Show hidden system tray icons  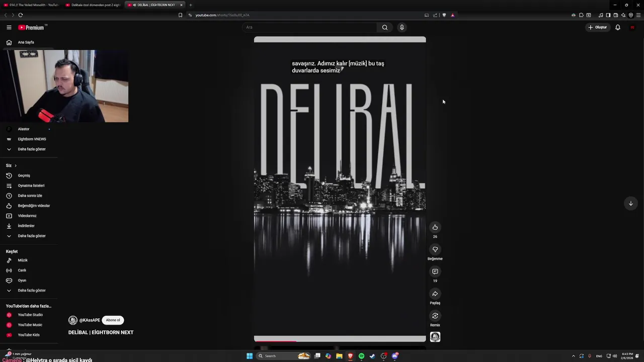[x=573, y=356]
